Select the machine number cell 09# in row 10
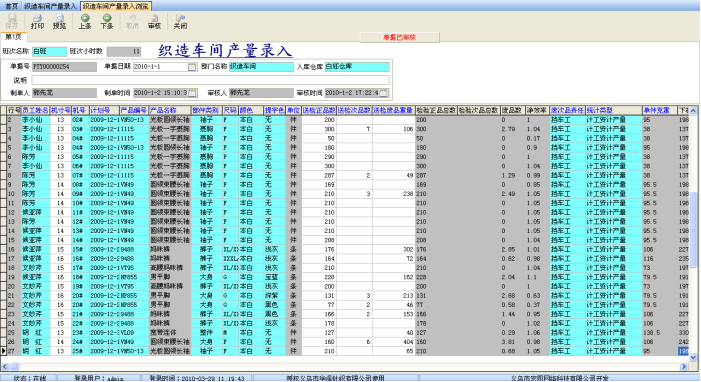This screenshot has height=382, width=701. tap(80, 194)
